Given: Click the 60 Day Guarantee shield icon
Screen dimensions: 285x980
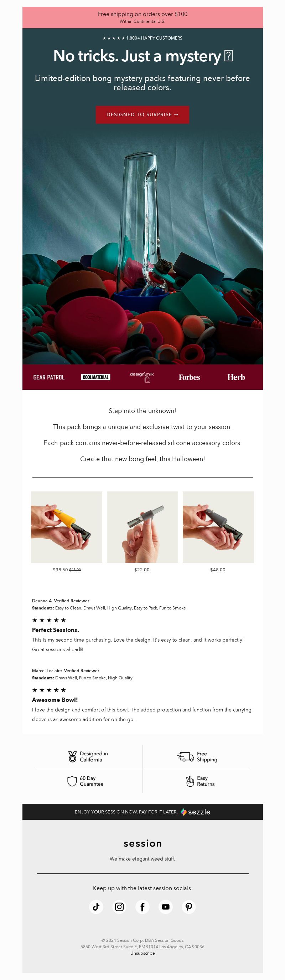Looking at the screenshot, I should (x=72, y=781).
